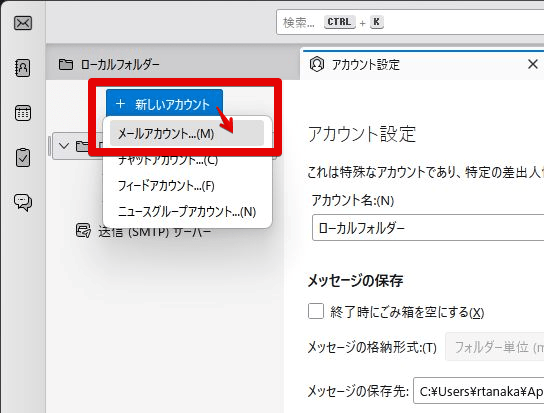Screen dimensions: 544x413
Task: Enable 終了時にごみ箱を空にする checkbox
Action: click(316, 311)
